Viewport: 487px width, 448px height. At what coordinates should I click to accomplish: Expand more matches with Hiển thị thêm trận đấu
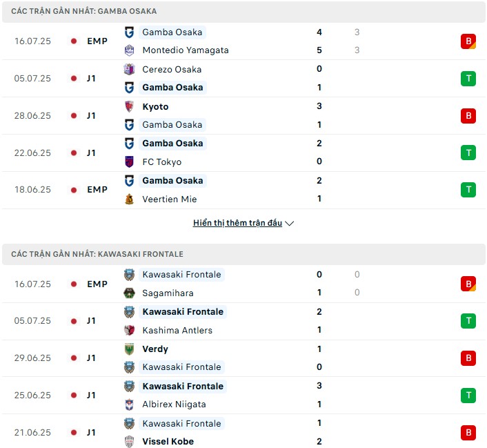point(237,223)
